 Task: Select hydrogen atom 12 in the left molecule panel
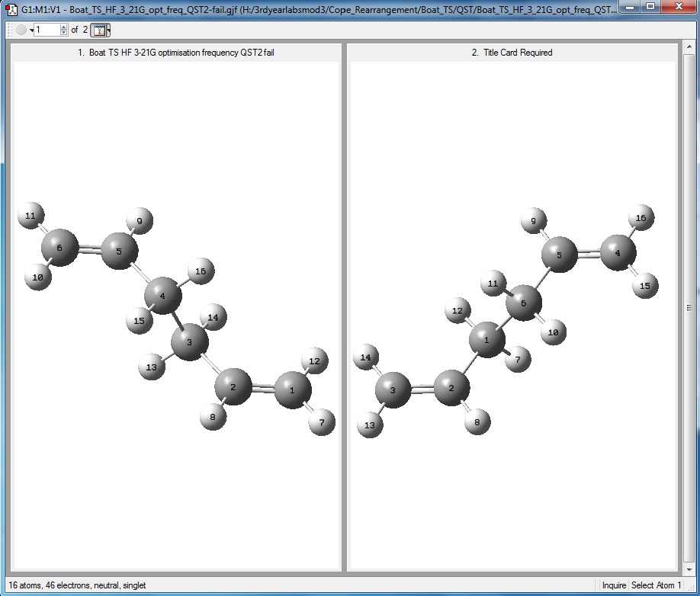(x=315, y=361)
